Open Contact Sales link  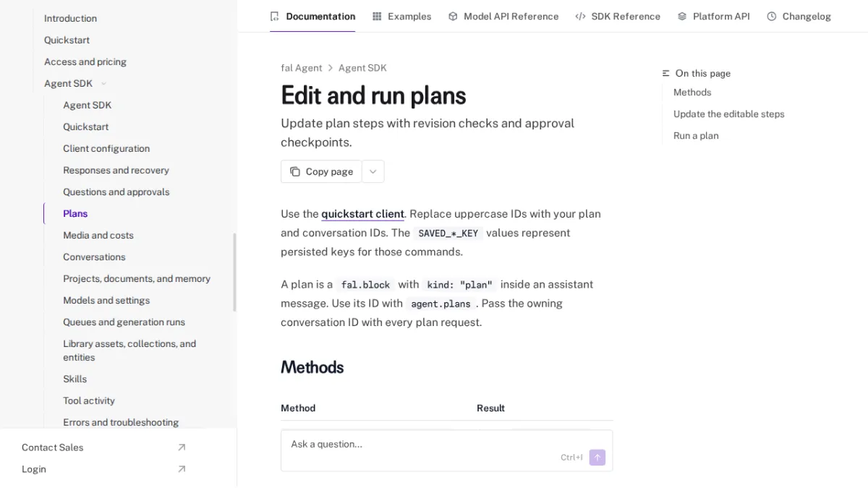tap(52, 448)
